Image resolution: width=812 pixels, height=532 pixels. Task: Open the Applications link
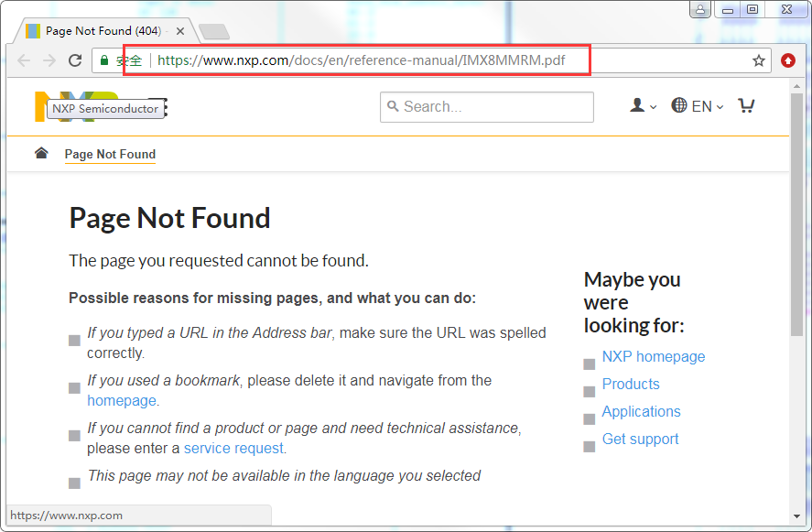pyautogui.click(x=641, y=411)
